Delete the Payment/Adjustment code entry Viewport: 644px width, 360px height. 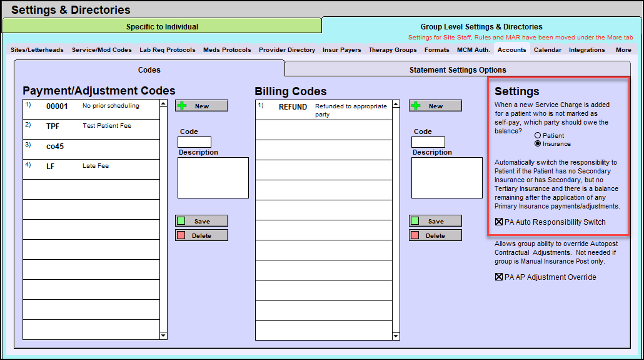click(201, 235)
